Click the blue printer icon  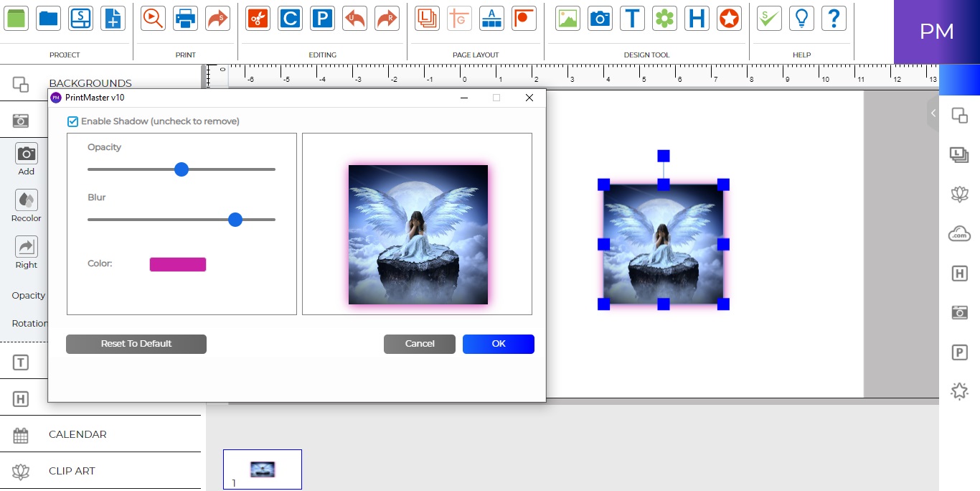tap(185, 18)
